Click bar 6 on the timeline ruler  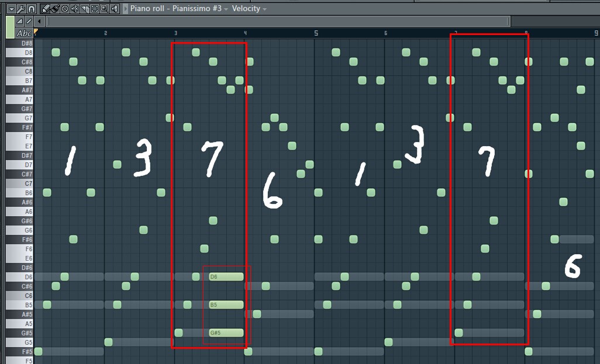[386, 33]
